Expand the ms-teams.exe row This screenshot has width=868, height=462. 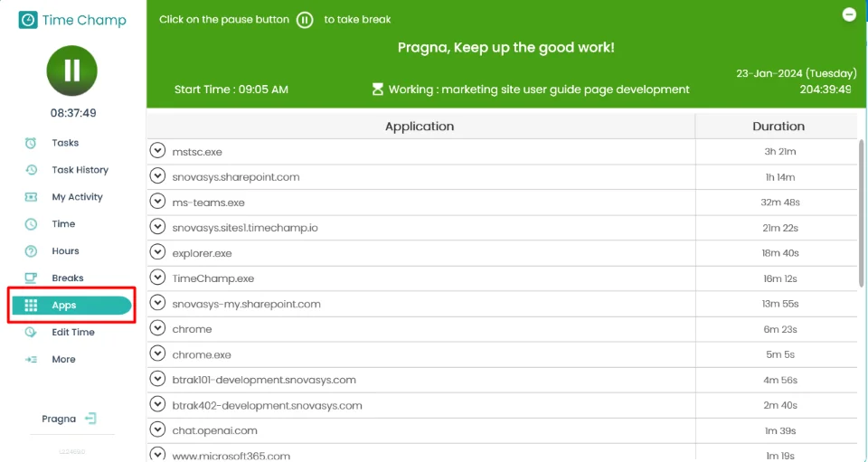(x=157, y=202)
